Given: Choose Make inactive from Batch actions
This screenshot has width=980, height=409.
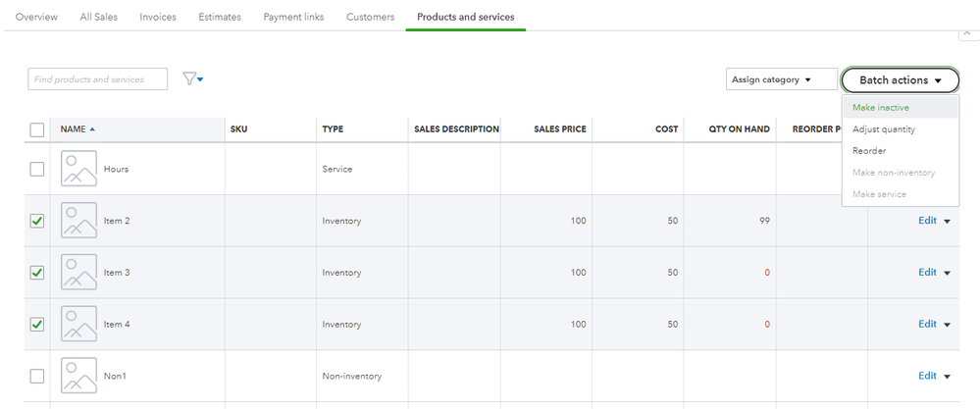Looking at the screenshot, I should point(880,108).
